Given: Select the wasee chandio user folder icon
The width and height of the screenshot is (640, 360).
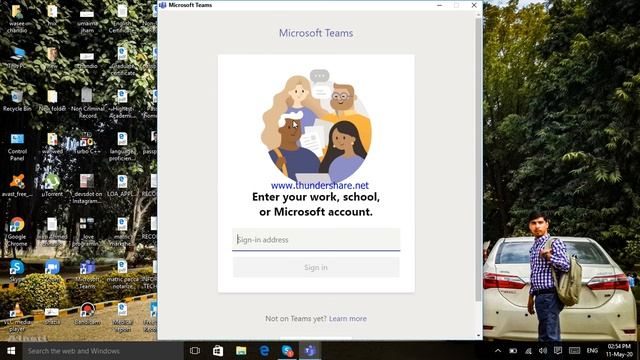Looking at the screenshot, I should pos(17,18).
